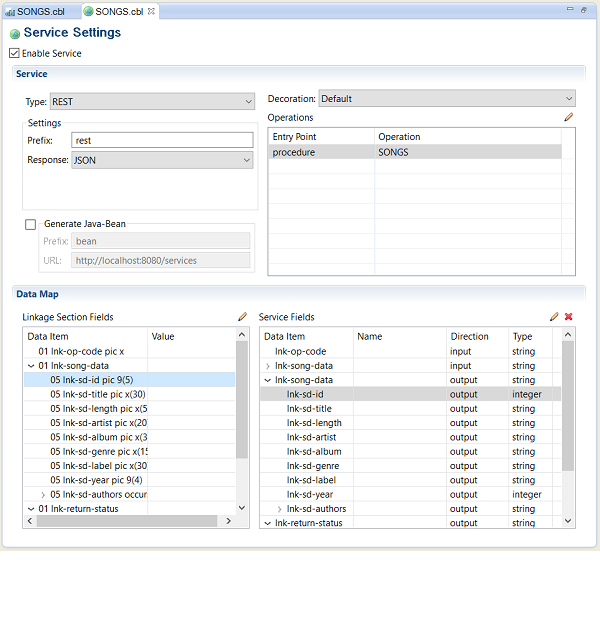Toggle the Enable Service checkbox
600x622 pixels.
coord(14,54)
